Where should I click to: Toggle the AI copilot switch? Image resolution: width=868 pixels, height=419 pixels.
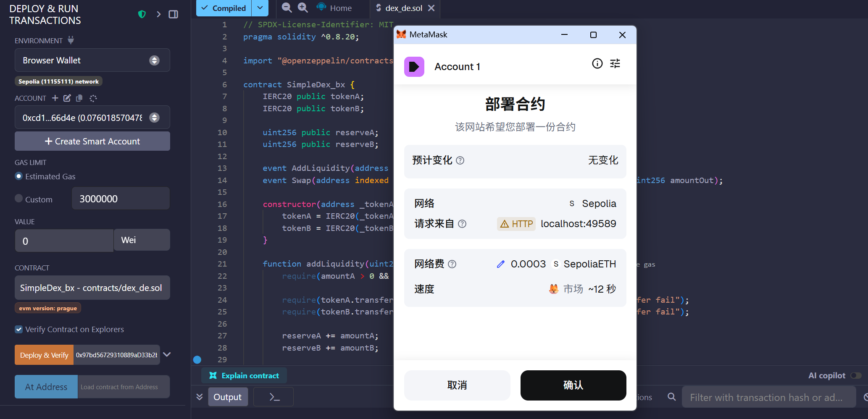coord(855,375)
